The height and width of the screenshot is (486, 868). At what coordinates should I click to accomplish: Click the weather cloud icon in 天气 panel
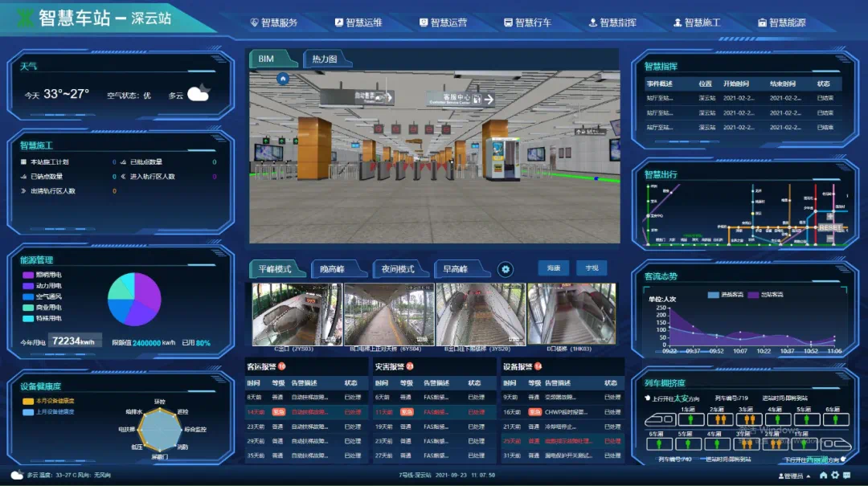[199, 94]
